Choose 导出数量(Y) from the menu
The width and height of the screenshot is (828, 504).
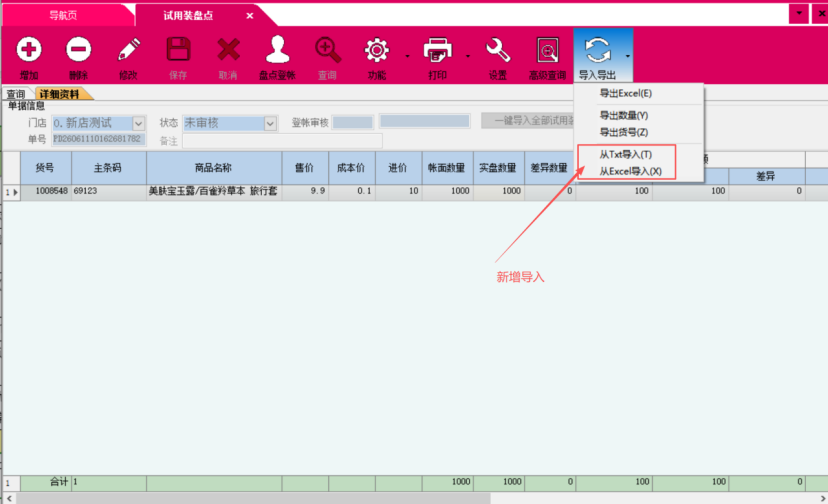[624, 115]
